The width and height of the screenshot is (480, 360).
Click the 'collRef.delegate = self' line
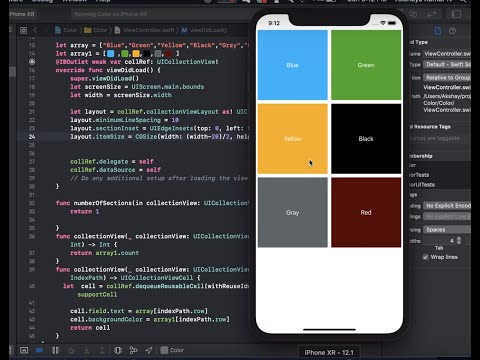[x=112, y=161]
